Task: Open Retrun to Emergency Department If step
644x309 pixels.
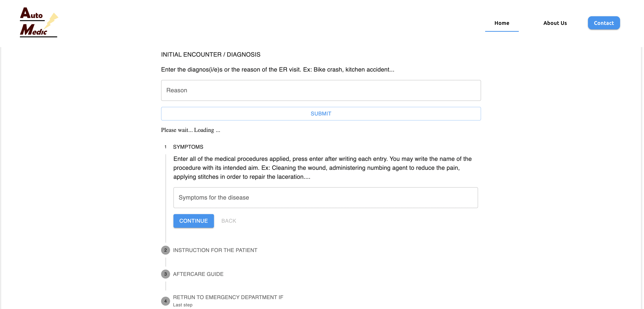Action: (228, 297)
